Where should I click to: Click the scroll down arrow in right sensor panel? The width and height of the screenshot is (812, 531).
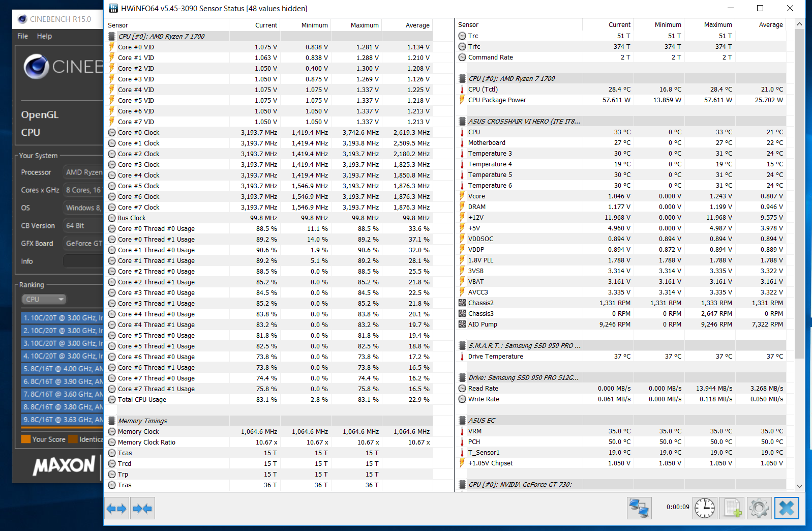799,486
